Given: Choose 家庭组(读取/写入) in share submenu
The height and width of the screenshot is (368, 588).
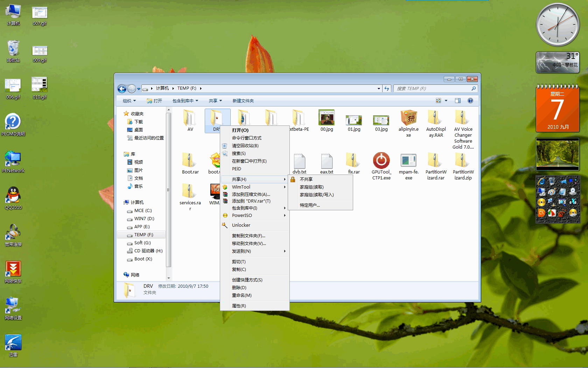Looking at the screenshot, I should pyautogui.click(x=320, y=195).
